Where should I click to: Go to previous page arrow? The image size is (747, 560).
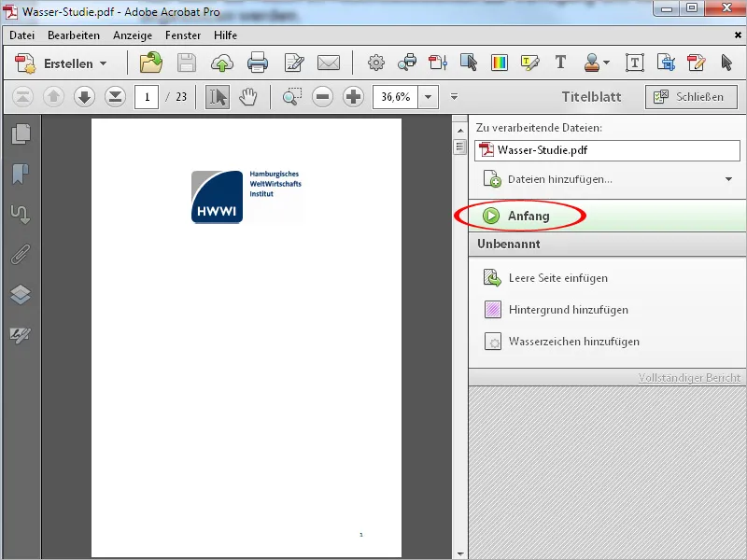pos(53,97)
